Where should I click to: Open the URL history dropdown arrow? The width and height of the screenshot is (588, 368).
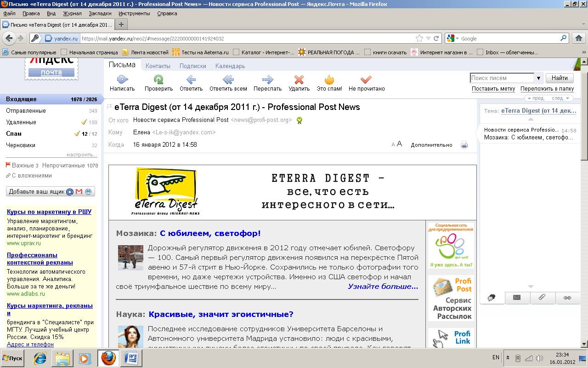(x=428, y=39)
